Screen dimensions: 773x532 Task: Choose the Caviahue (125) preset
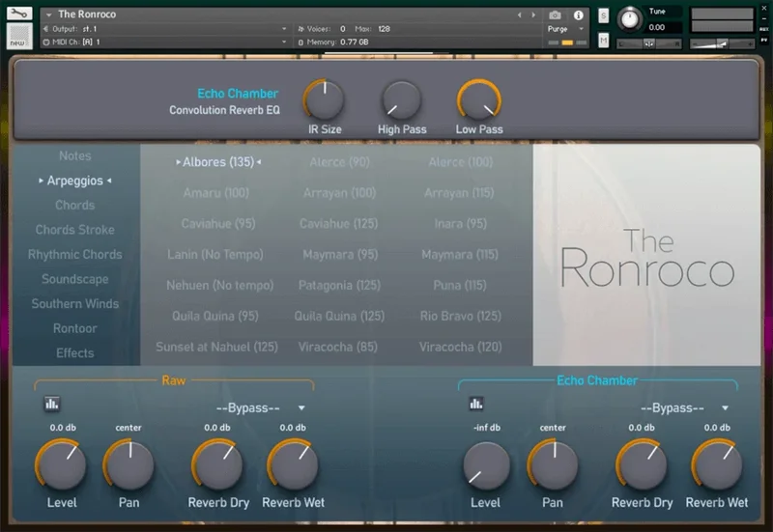point(339,224)
